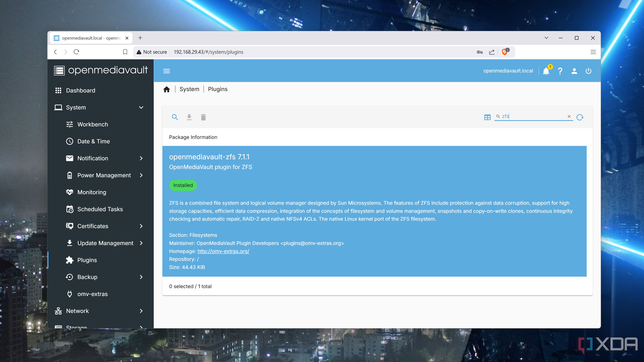Reload the plugin list with refresh icon
This screenshot has width=644, height=362.
coord(580,117)
